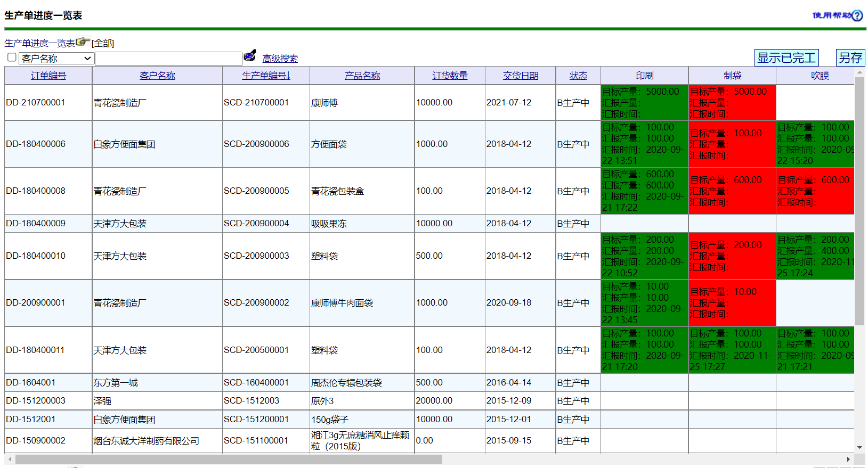Select order DD-151200003 cell
Image resolution: width=868 pixels, height=468 pixels.
pos(48,401)
